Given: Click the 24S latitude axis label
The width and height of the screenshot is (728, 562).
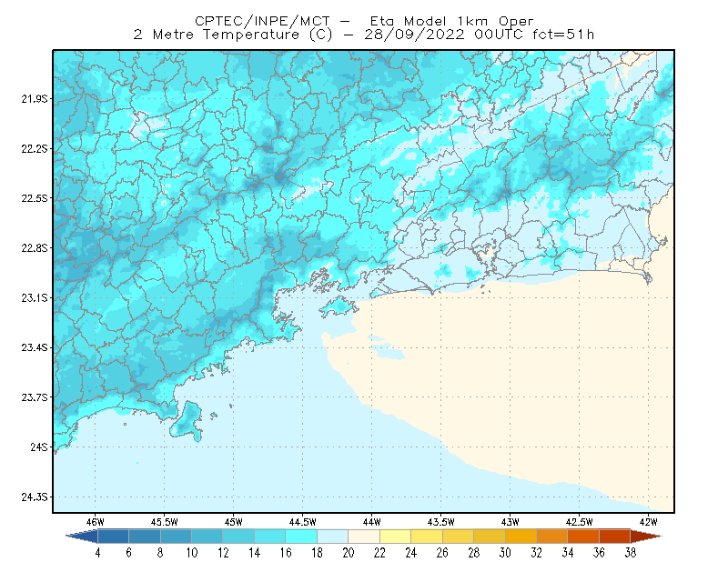Looking at the screenshot, I should [39, 447].
